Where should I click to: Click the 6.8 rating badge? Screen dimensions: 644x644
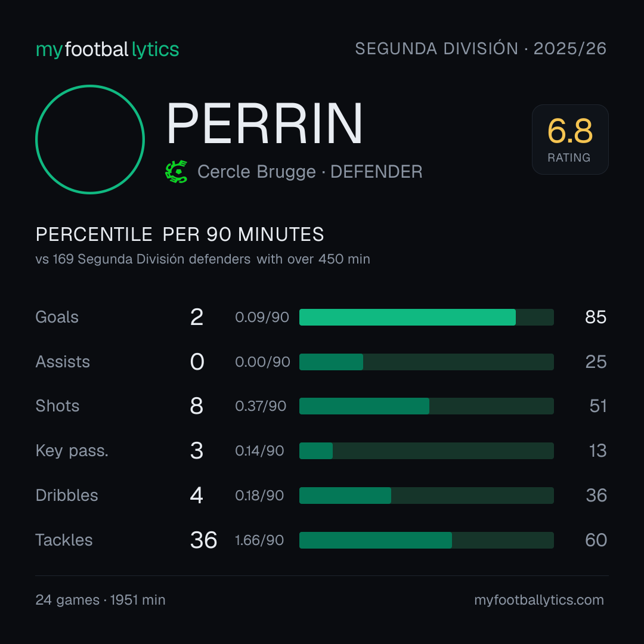coord(570,139)
